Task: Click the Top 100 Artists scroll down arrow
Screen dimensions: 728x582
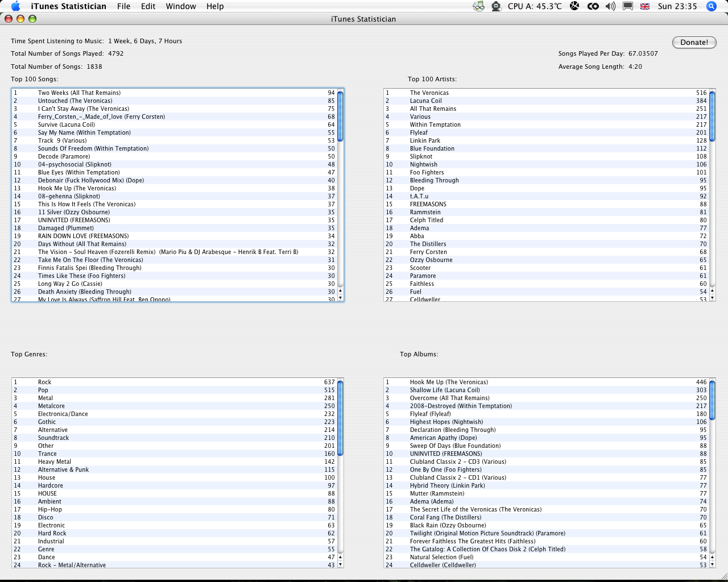Action: 712,298
